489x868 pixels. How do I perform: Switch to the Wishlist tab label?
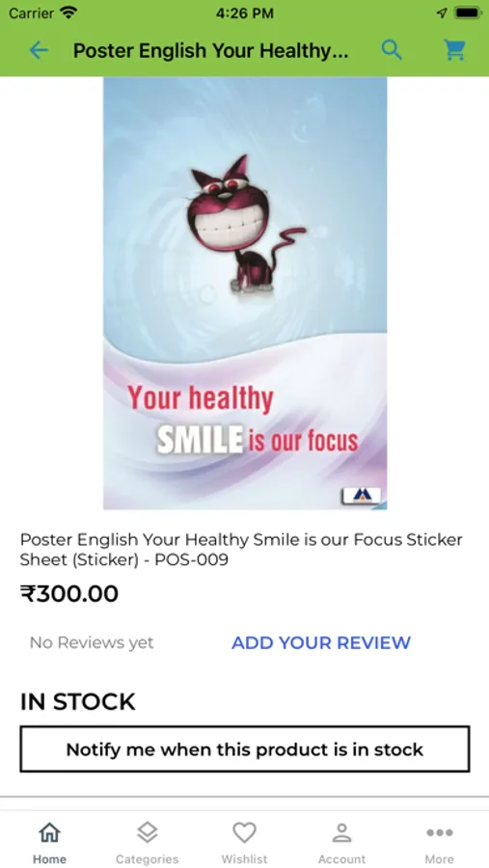(244, 859)
